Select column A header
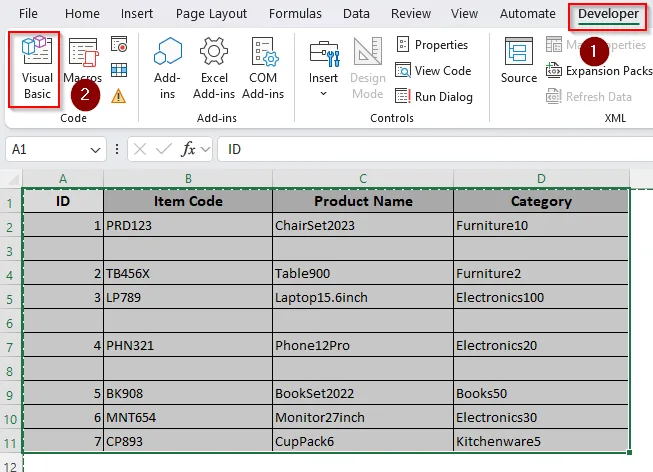Viewport: 653px width, 472px height. (x=63, y=179)
